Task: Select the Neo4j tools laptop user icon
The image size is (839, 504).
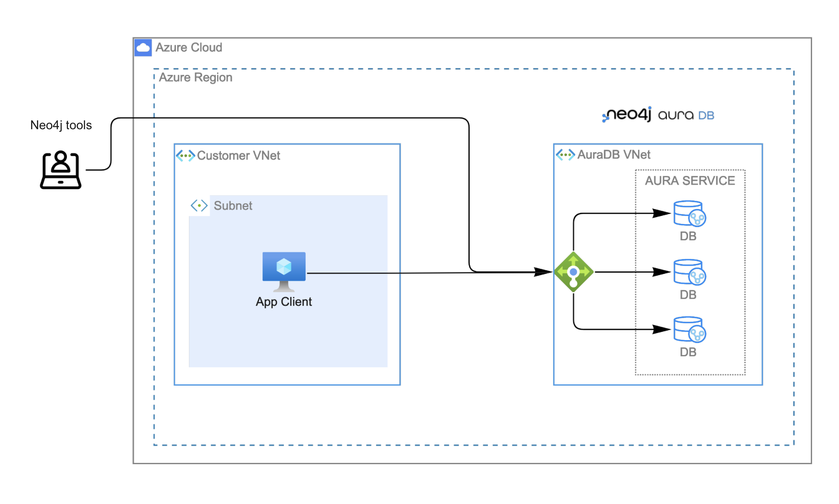Action: [61, 169]
